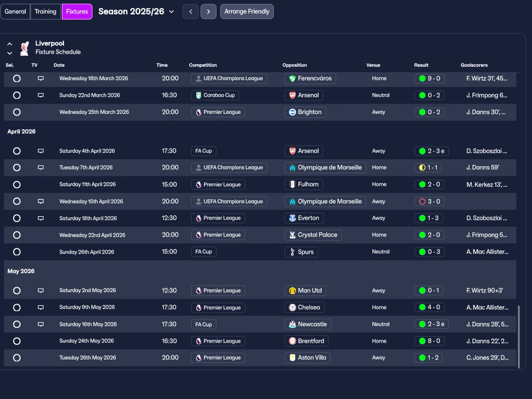Click the green result indicator for Brentford 8-0

click(x=422, y=341)
